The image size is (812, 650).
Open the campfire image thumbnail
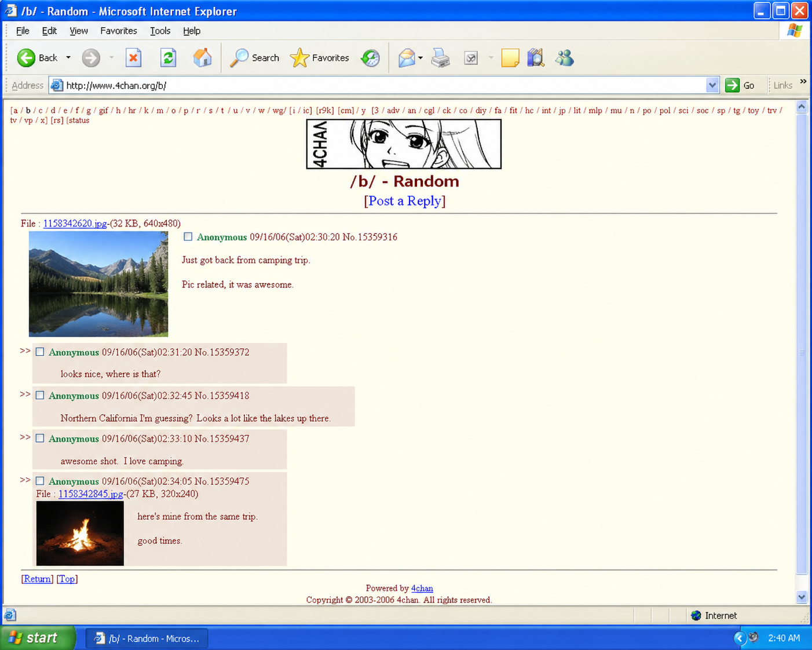click(x=80, y=534)
